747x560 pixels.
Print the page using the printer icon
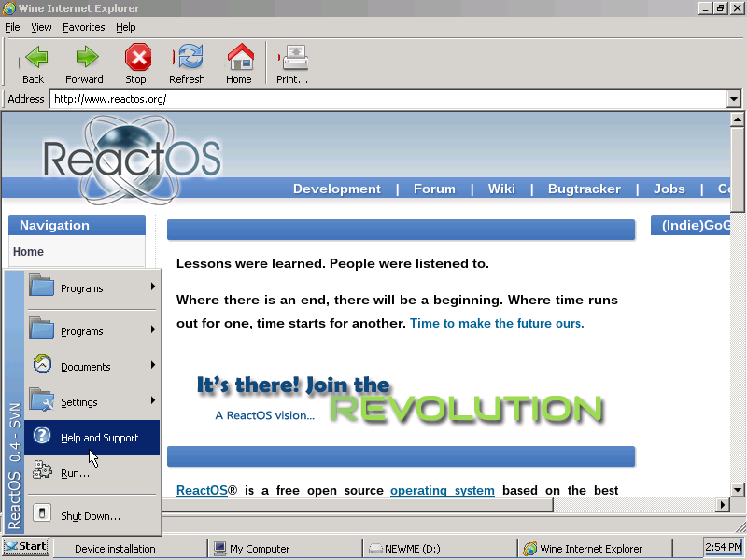pos(295,58)
